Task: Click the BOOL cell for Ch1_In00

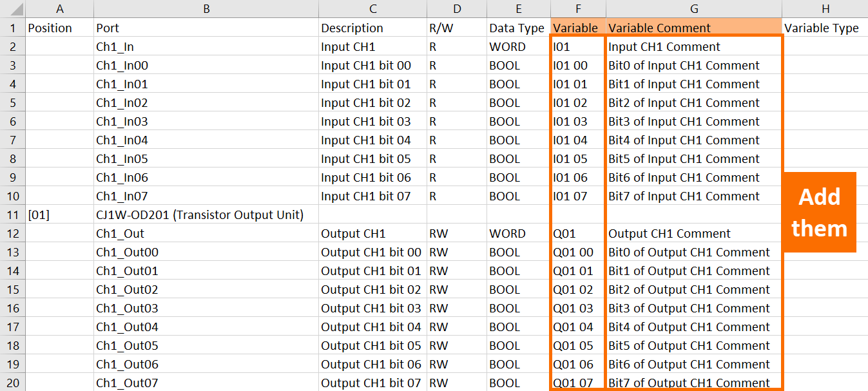Action: click(517, 65)
